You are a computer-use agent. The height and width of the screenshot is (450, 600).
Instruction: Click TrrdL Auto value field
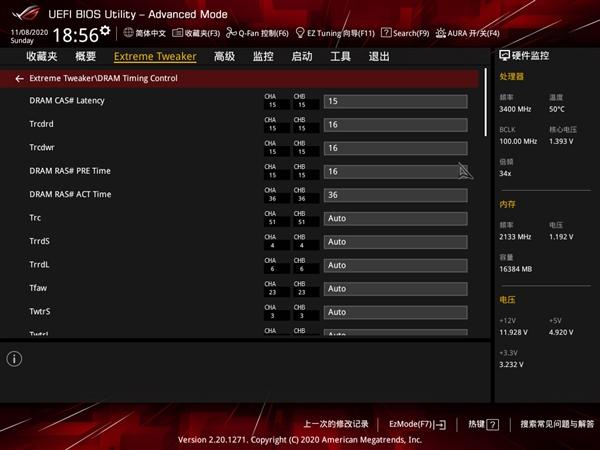point(396,265)
